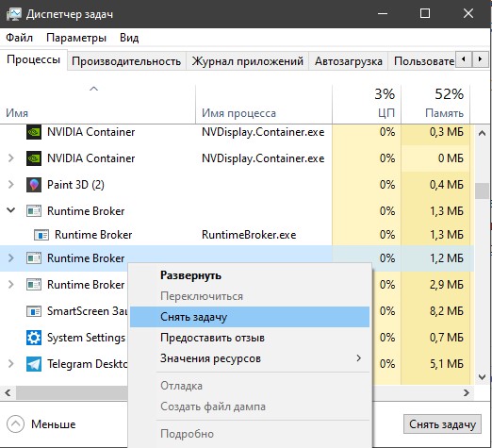Image resolution: width=492 pixels, height=448 pixels.
Task: Expand the Runtime Broker group using 2,9 МБ
Action: [x=10, y=285]
